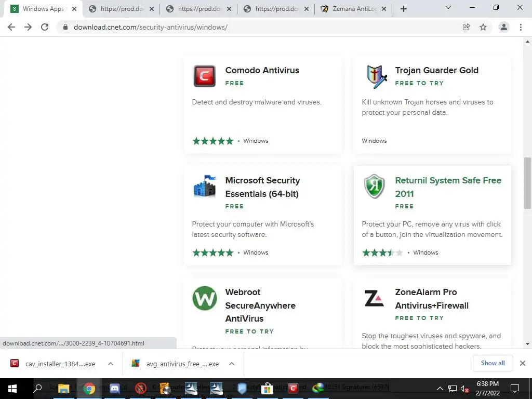Open the tab search dropdown chevron
The width and height of the screenshot is (532, 399).
pos(448,7)
